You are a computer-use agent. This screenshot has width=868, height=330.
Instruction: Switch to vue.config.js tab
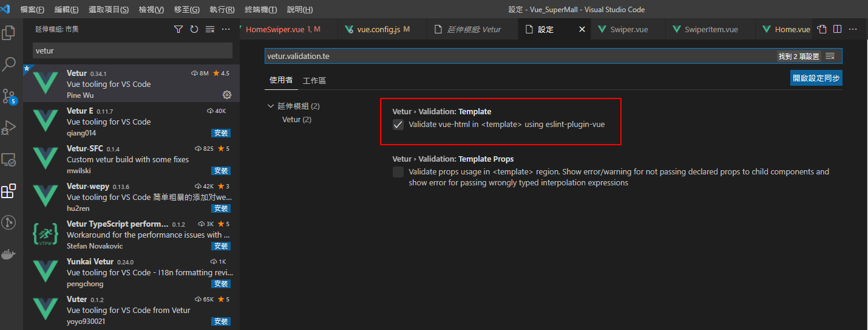click(x=381, y=29)
